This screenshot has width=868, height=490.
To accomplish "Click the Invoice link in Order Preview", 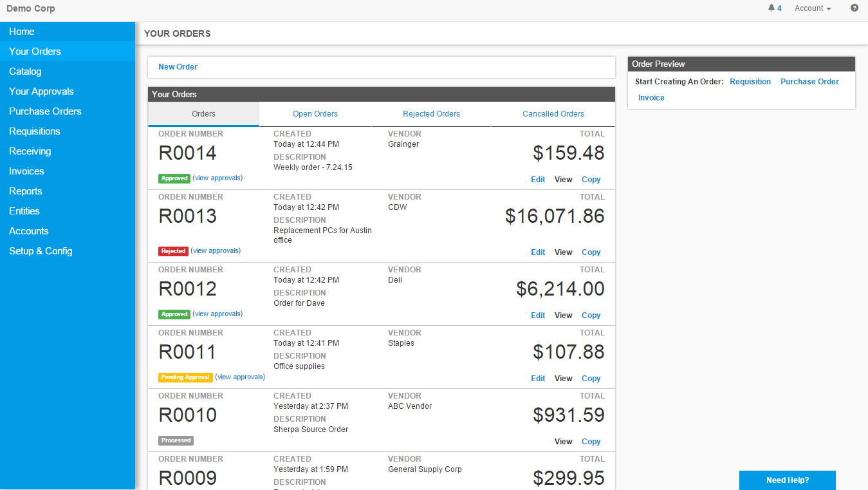I will (x=651, y=98).
